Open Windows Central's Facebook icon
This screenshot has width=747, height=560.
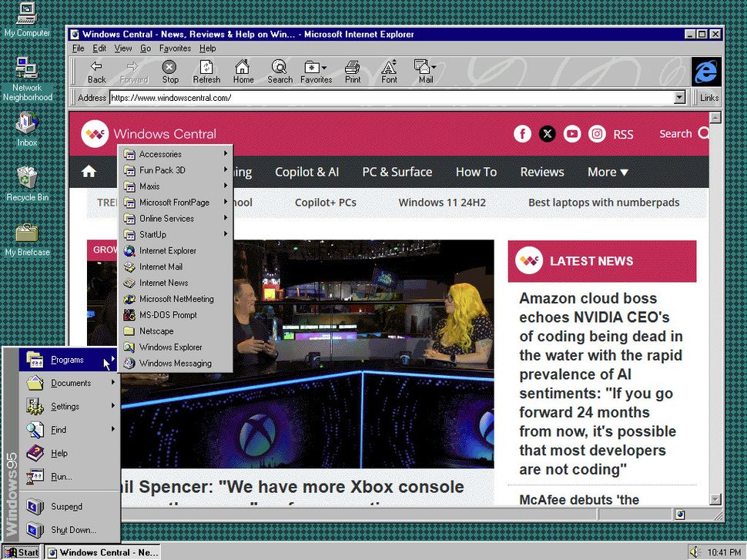click(x=522, y=133)
